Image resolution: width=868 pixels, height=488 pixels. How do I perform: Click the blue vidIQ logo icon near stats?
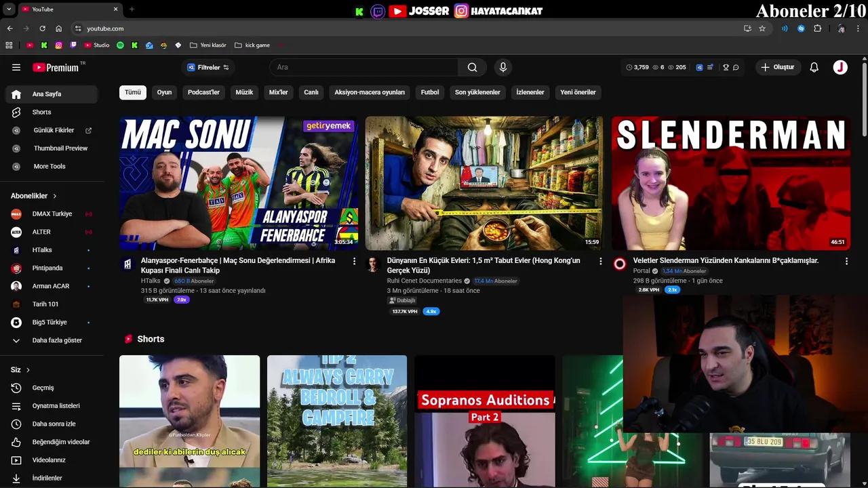point(700,67)
